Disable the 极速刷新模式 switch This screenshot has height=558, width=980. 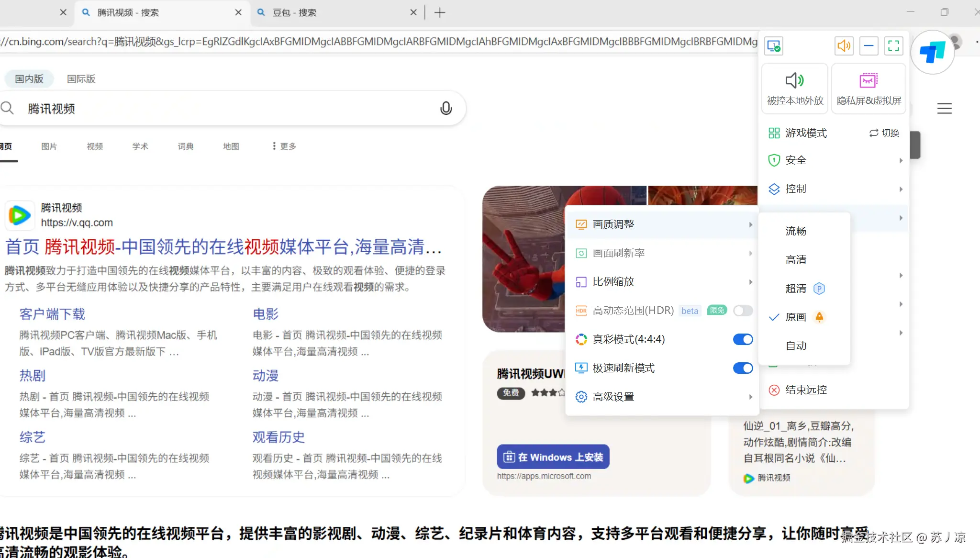point(743,368)
